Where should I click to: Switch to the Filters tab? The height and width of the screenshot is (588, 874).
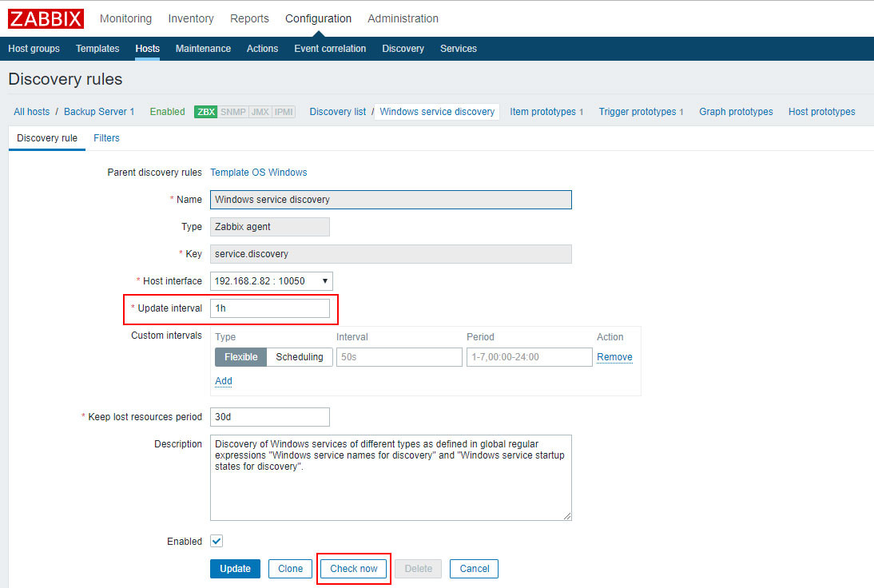106,137
